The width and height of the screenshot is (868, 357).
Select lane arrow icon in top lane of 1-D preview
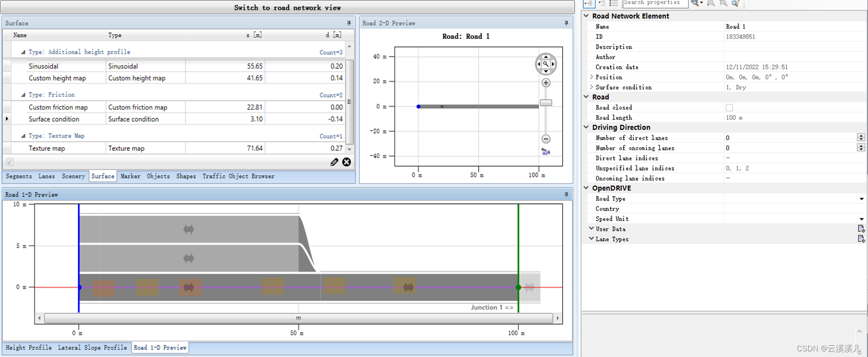point(189,229)
